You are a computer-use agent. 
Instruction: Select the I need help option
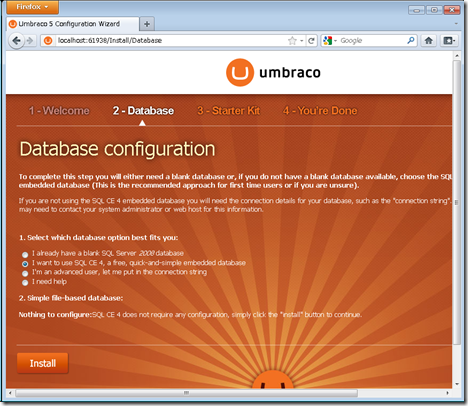pos(25,283)
